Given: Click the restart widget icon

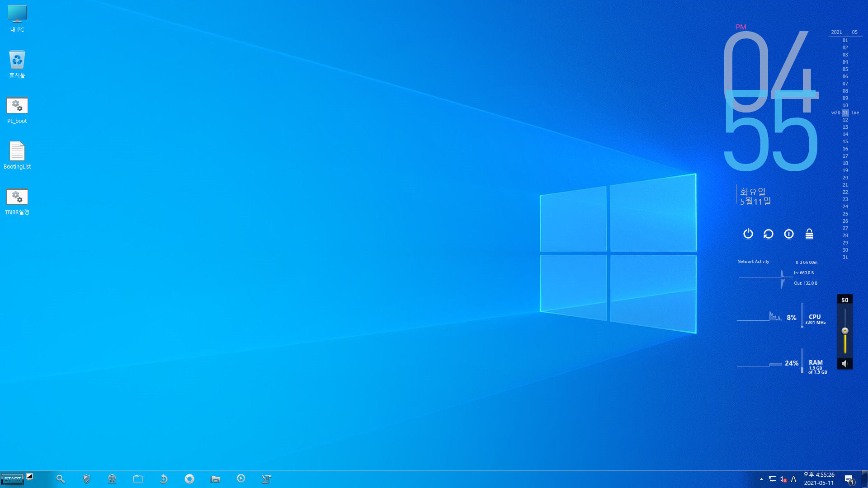Looking at the screenshot, I should click(x=769, y=234).
